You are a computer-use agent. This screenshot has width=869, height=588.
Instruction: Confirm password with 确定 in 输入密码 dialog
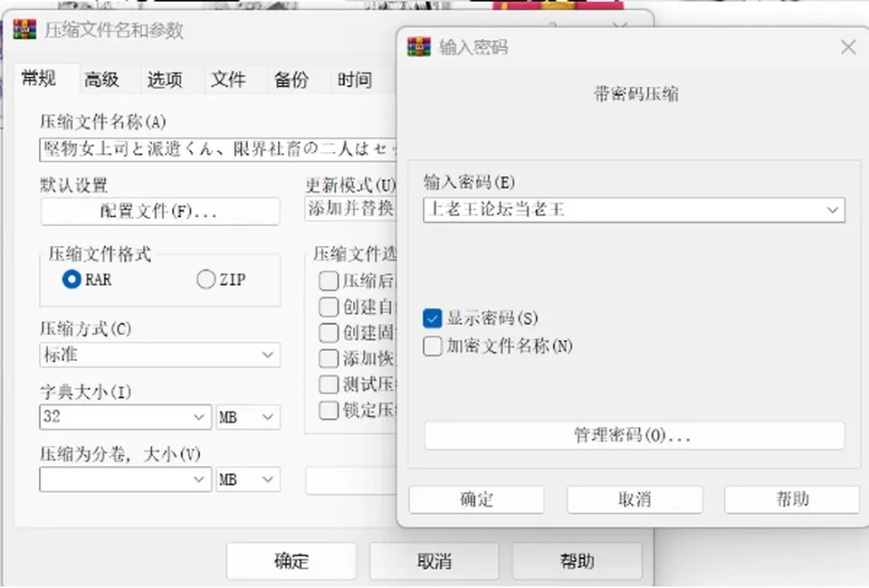477,499
